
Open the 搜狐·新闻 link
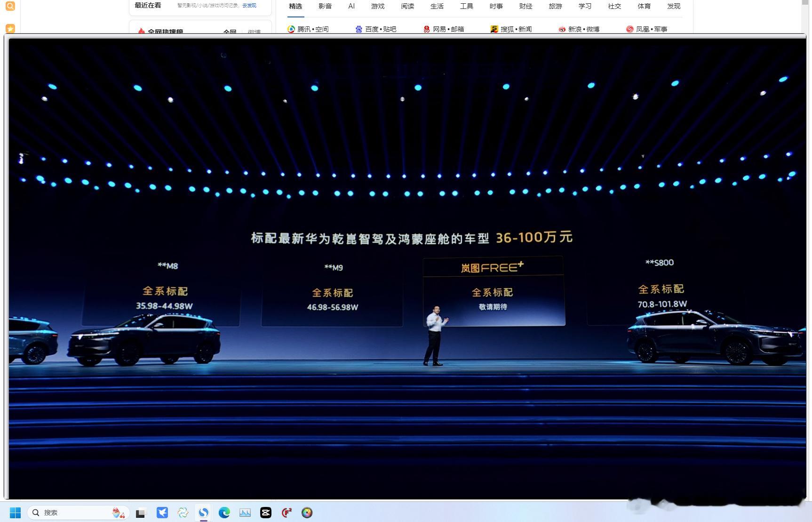pyautogui.click(x=511, y=29)
